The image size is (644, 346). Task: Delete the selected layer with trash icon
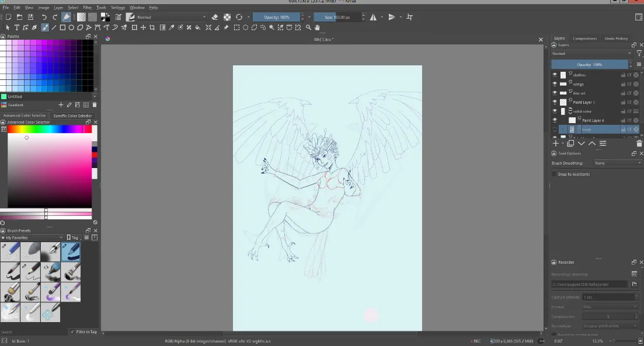[639, 144]
